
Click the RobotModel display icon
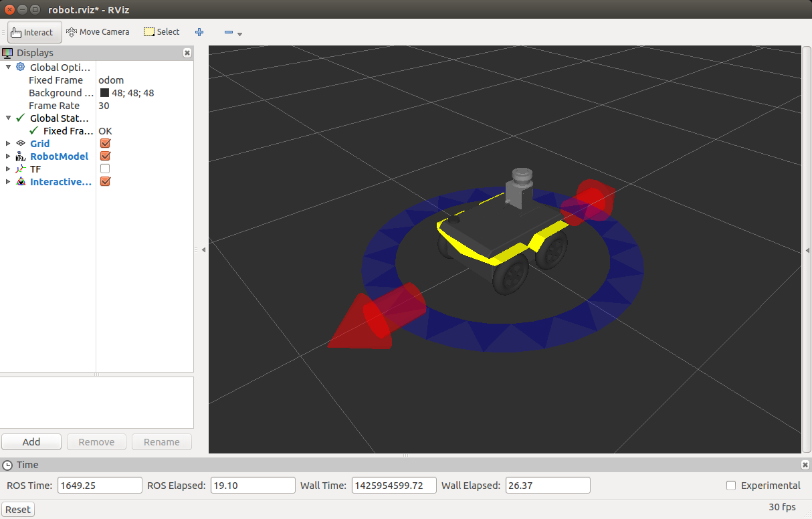pyautogui.click(x=21, y=157)
